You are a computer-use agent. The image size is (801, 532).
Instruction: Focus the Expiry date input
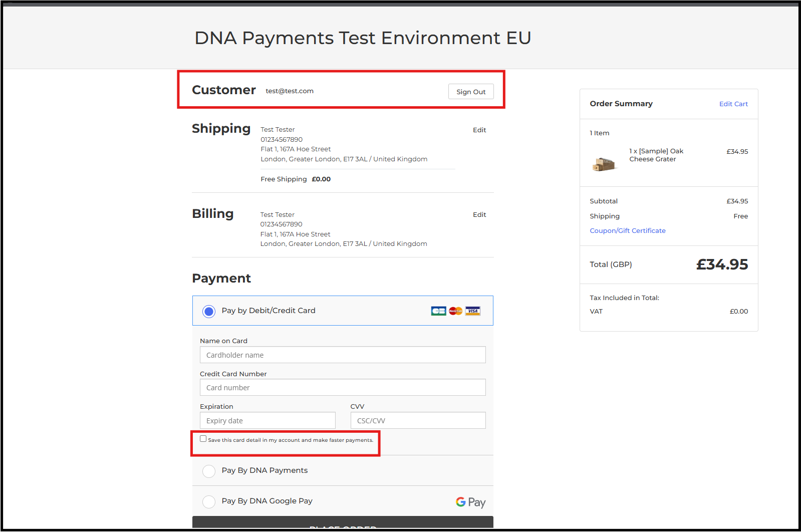click(268, 421)
